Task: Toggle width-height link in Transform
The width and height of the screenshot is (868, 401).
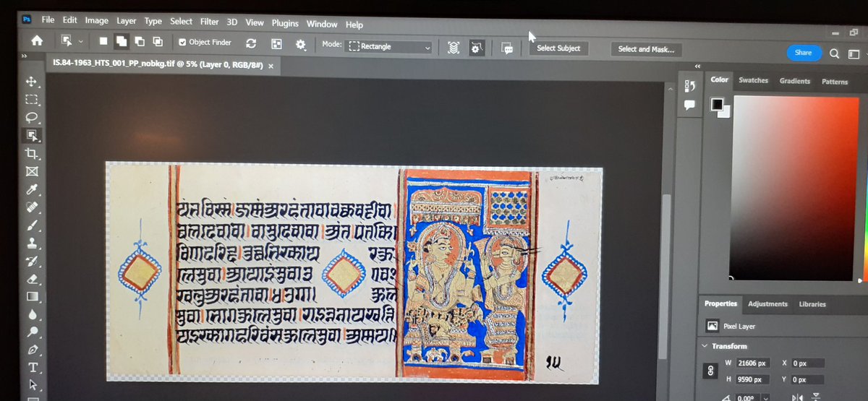Action: pyautogui.click(x=710, y=370)
